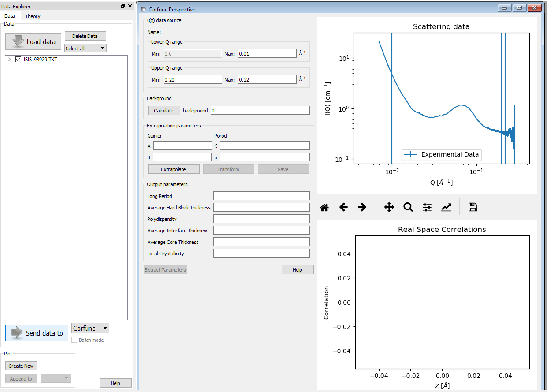
Task: Activate the zoom-to-rectangle tool
Action: coord(408,207)
